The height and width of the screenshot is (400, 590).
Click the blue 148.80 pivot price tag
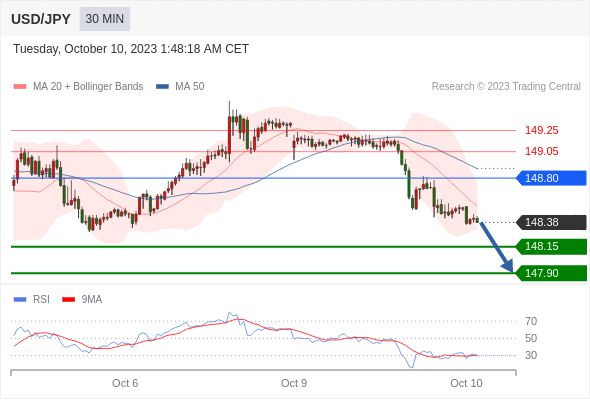pos(552,178)
